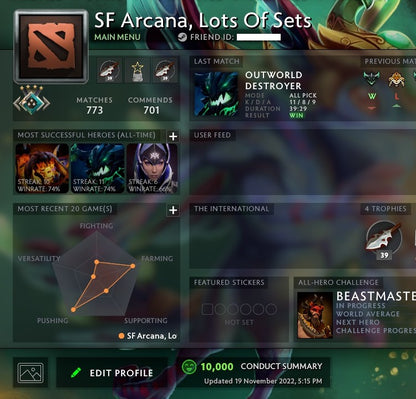This screenshot has height=399, width=416.
Task: Select the star trophy showcase icon
Action: [137, 71]
